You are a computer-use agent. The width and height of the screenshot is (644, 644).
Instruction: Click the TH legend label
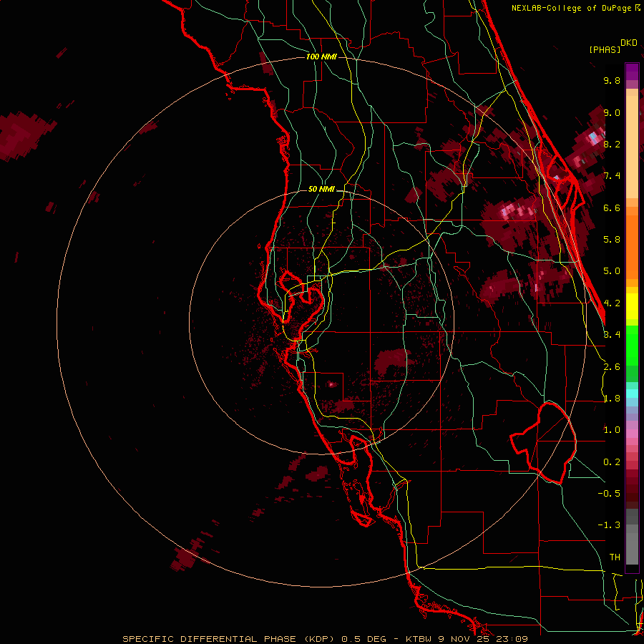coord(615,557)
